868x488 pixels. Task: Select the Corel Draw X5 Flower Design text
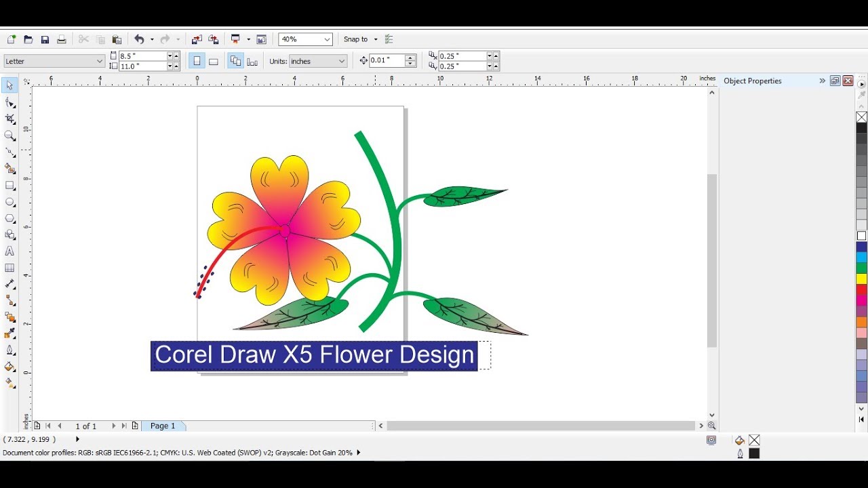(x=314, y=355)
